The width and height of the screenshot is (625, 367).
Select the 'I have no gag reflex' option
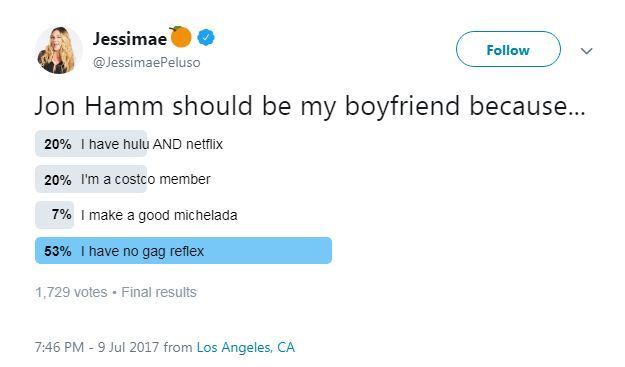coord(142,251)
